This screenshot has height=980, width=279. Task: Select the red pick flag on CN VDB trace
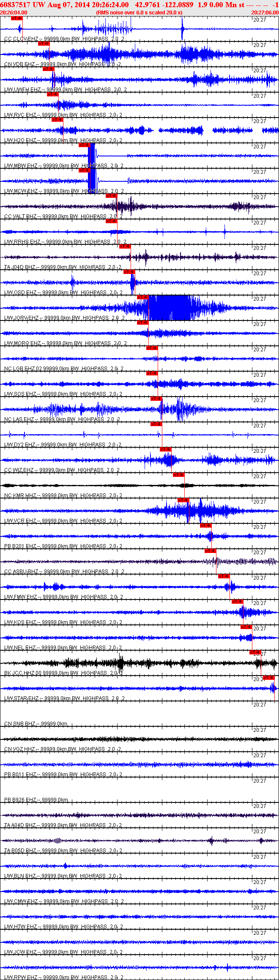(44, 44)
